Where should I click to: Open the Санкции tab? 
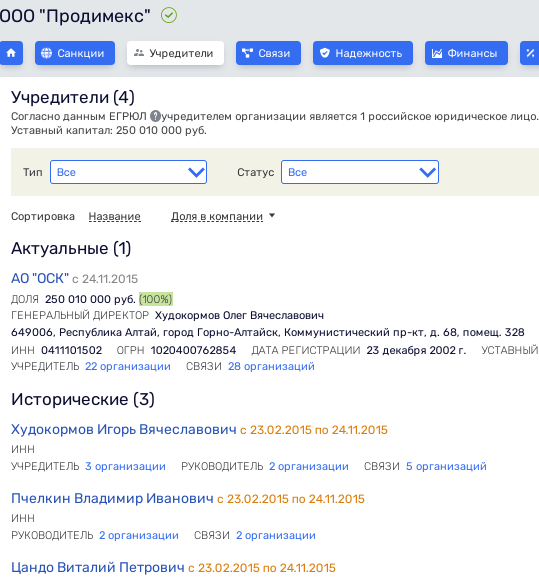point(75,53)
